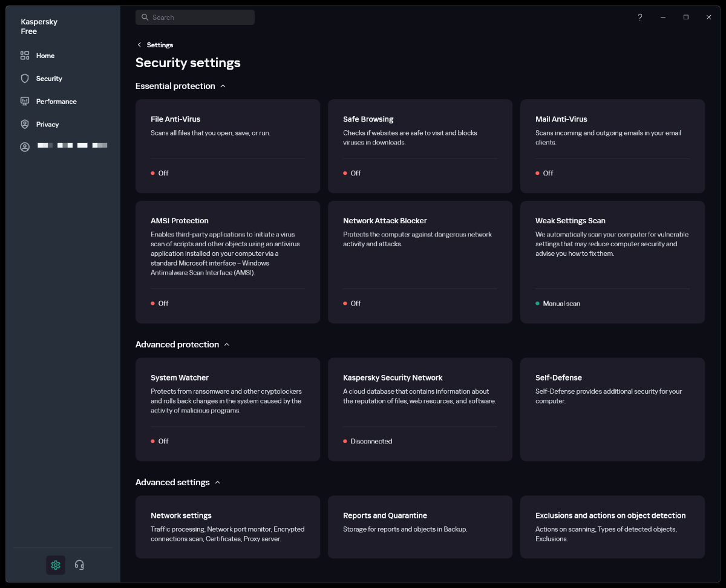Screen dimensions: 726x588
Task: Collapse the Advanced protection section
Action: [x=227, y=345]
